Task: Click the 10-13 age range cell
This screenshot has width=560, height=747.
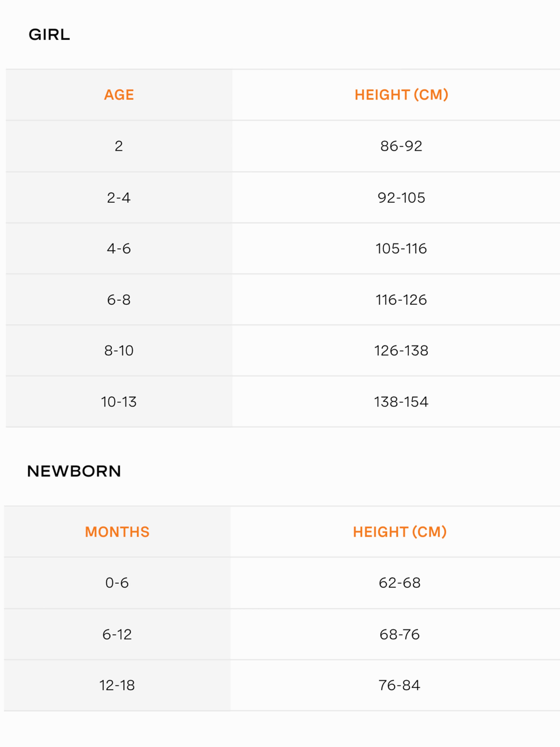Action: pos(119,402)
